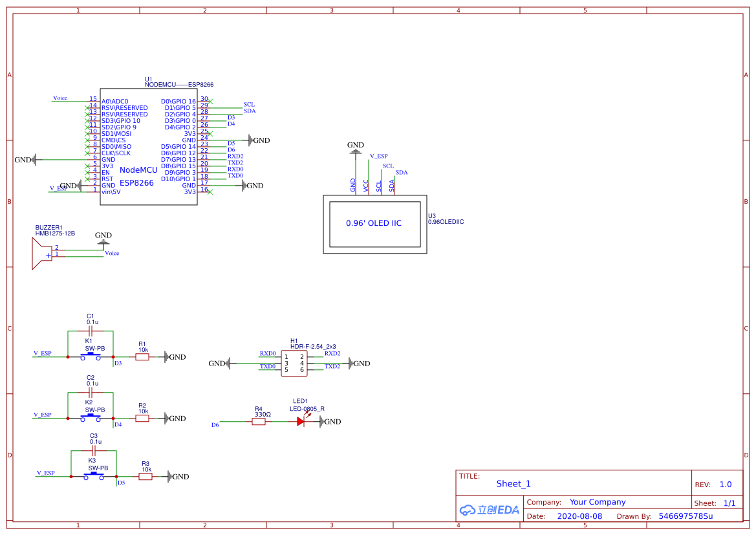Click the D5\GPIO 14 pin name
Image resolution: width=756 pixels, height=535 pixels.
point(178,147)
